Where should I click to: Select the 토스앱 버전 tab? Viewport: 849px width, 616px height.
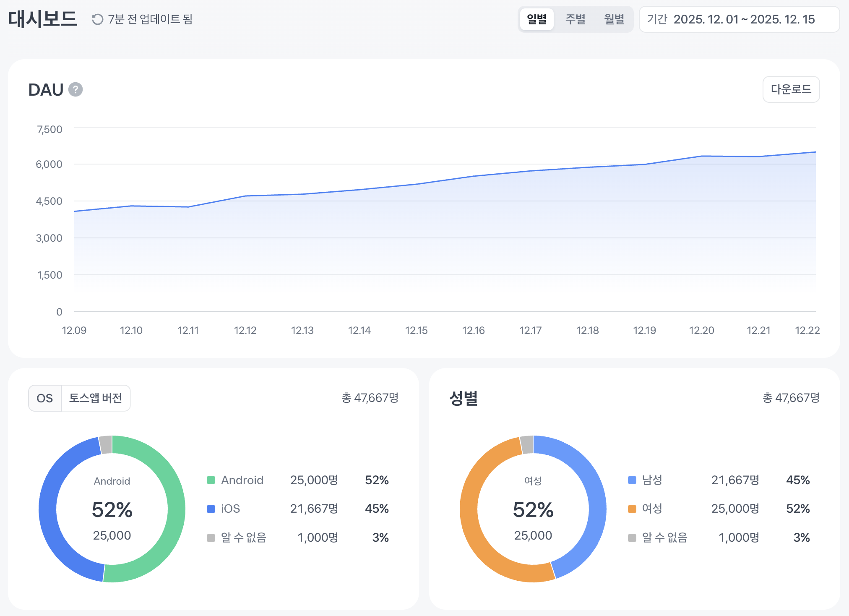[96, 398]
